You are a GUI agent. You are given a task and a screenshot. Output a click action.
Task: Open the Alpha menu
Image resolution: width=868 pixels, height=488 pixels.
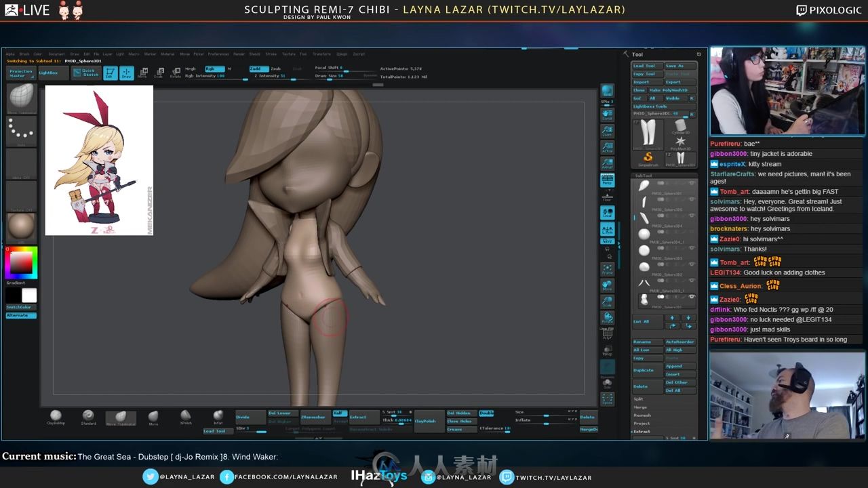point(11,54)
